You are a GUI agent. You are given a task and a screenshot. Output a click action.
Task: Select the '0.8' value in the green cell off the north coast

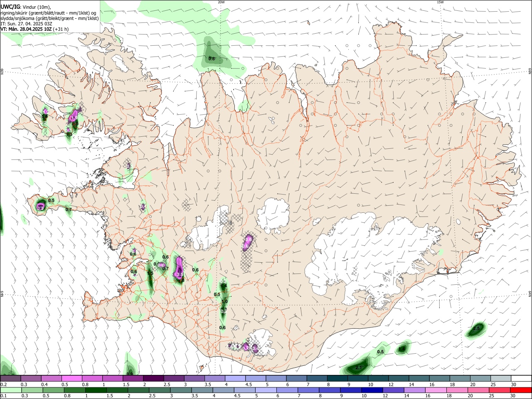coord(212,59)
